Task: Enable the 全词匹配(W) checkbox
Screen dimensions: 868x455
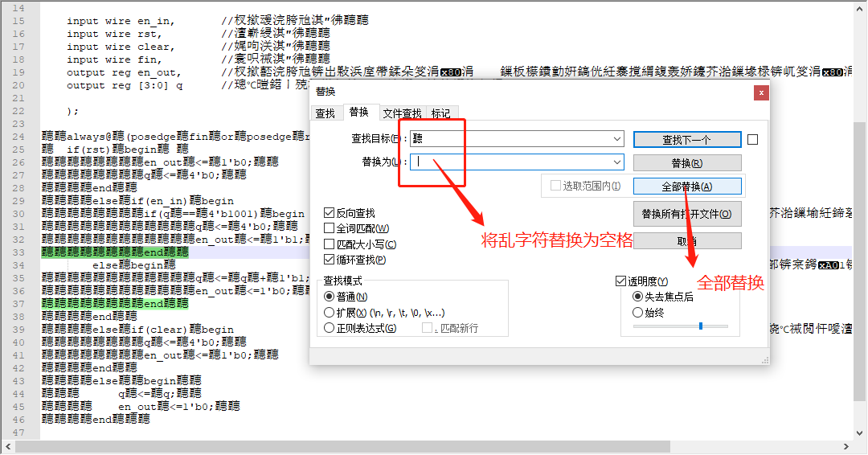Action: 329,228
